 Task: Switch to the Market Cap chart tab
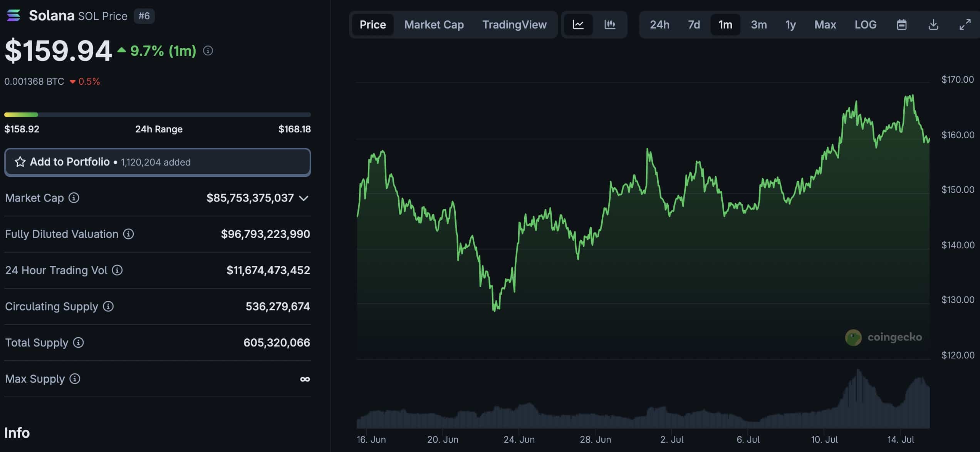[434, 25]
